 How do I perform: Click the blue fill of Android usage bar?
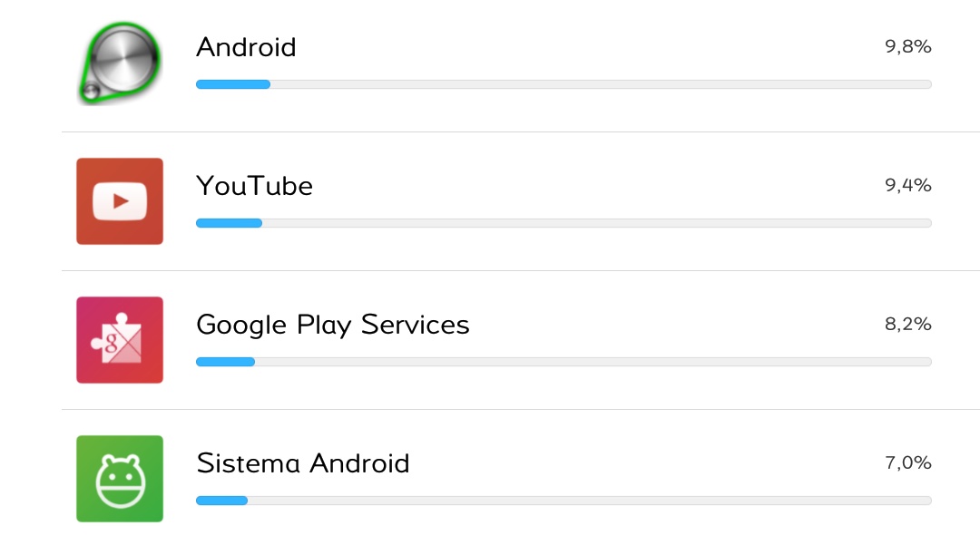[x=233, y=84]
